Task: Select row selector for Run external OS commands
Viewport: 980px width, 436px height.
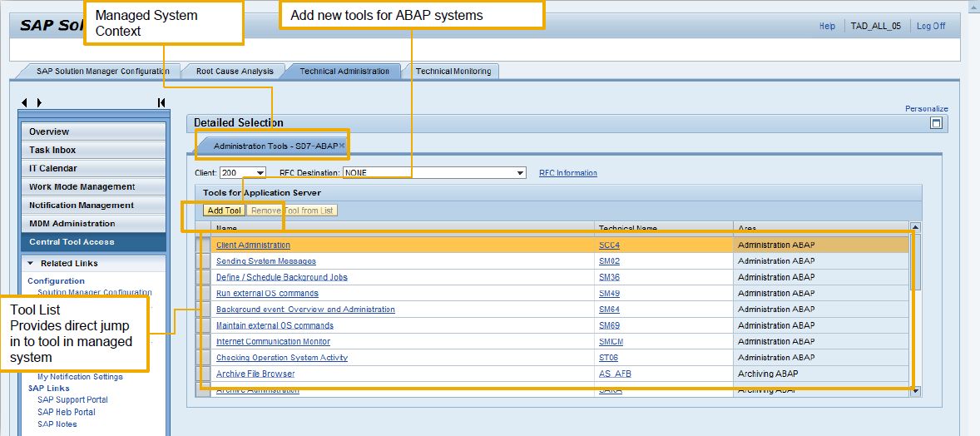Action: click(x=203, y=294)
